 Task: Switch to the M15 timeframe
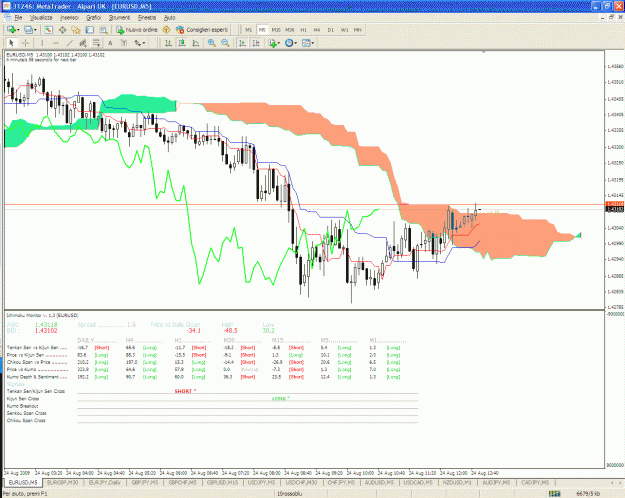point(276,30)
